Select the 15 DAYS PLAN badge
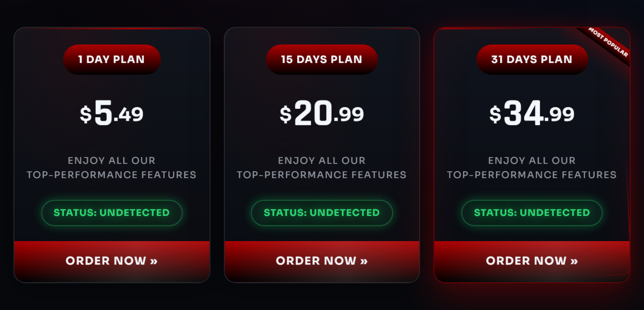 pyautogui.click(x=322, y=59)
